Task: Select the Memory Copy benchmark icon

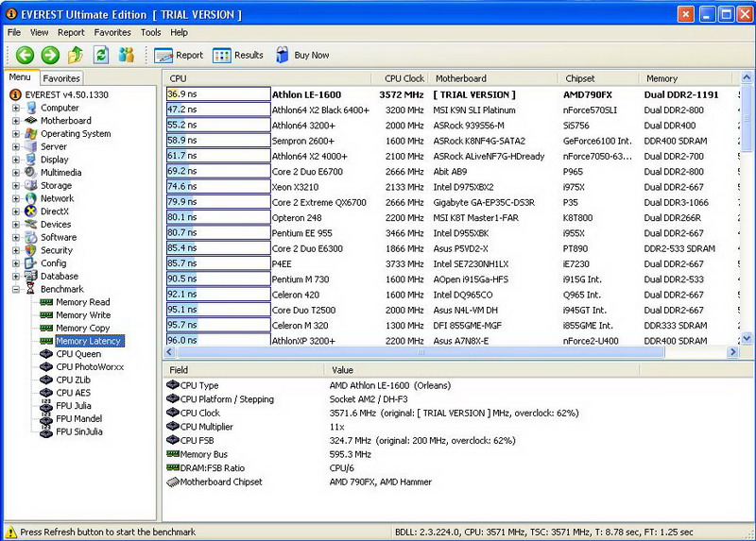Action: tap(46, 328)
